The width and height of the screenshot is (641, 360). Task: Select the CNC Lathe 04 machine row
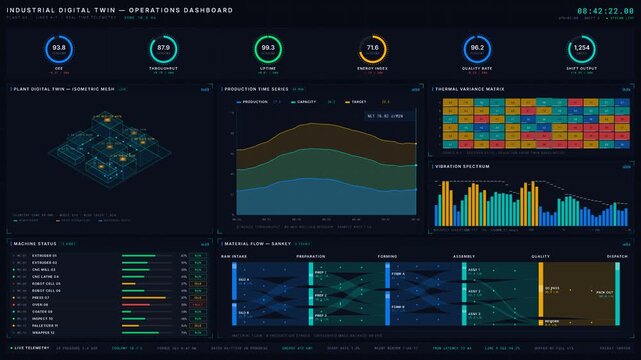pyautogui.click(x=109, y=277)
